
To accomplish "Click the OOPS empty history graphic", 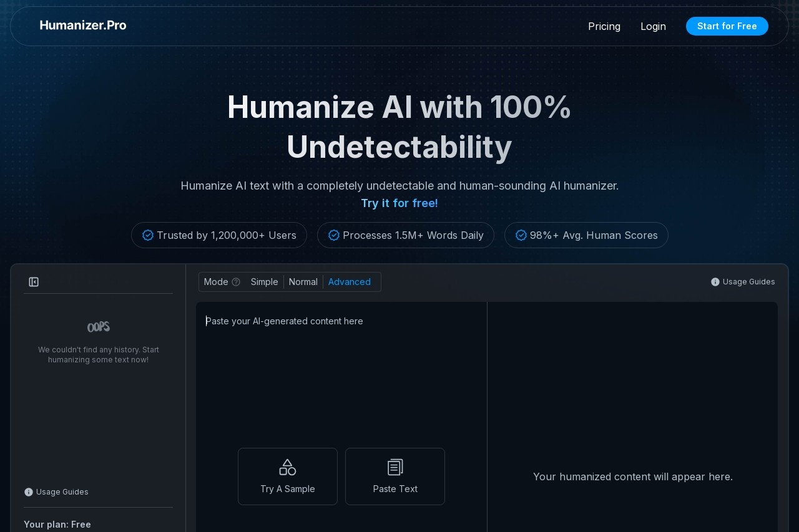I will click(x=99, y=327).
